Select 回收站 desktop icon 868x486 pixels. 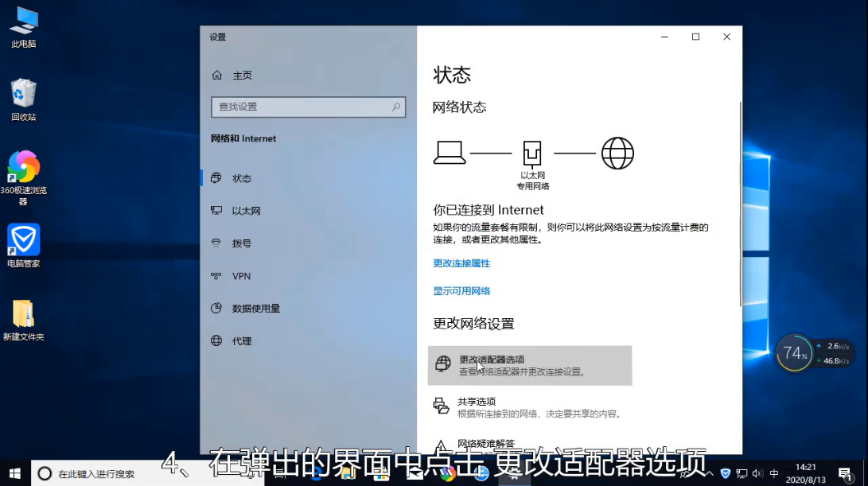24,100
